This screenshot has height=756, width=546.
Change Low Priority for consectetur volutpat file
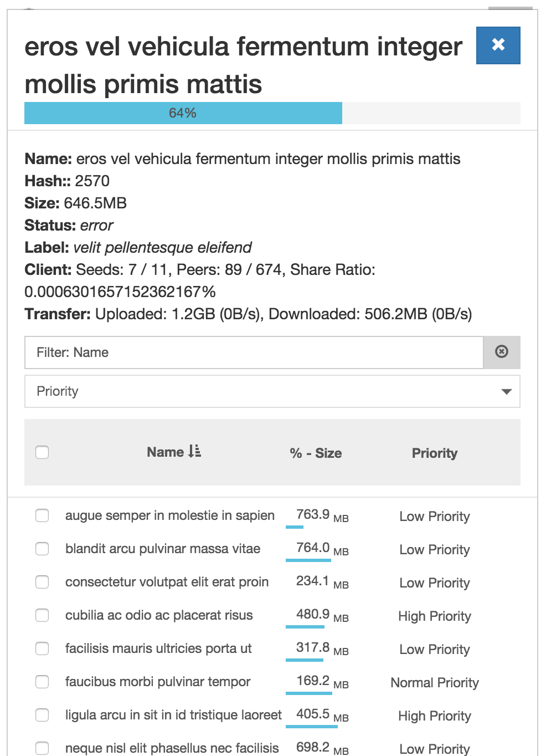tap(435, 583)
